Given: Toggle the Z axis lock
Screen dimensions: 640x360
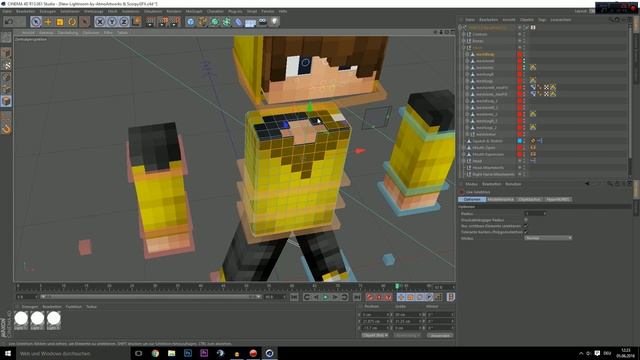Looking at the screenshot, I should pyautogui.click(x=124, y=22).
